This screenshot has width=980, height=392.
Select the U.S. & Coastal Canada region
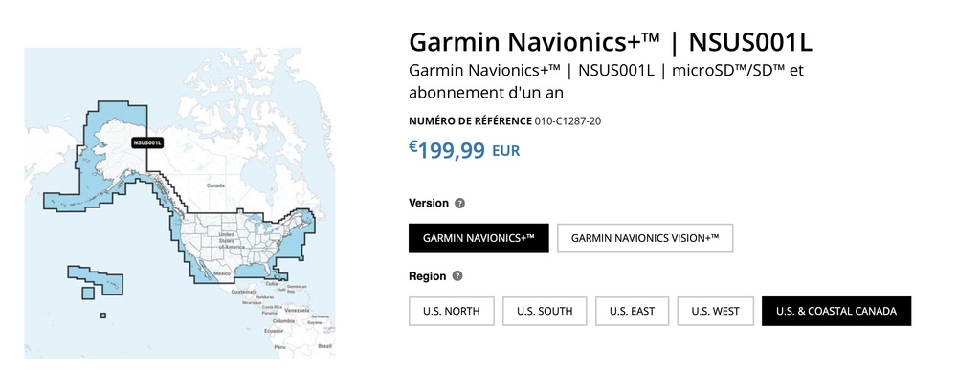pyautogui.click(x=836, y=311)
